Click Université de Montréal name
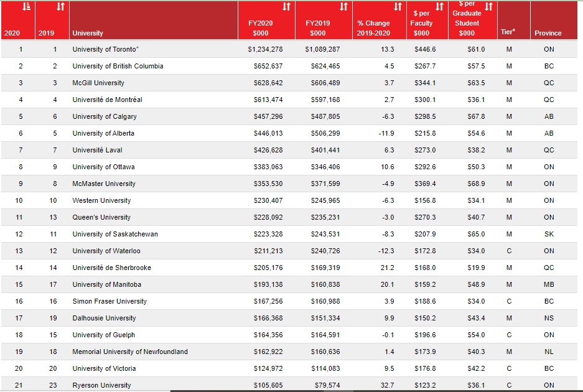Screen dimensions: 583x392 pyautogui.click(x=107, y=100)
